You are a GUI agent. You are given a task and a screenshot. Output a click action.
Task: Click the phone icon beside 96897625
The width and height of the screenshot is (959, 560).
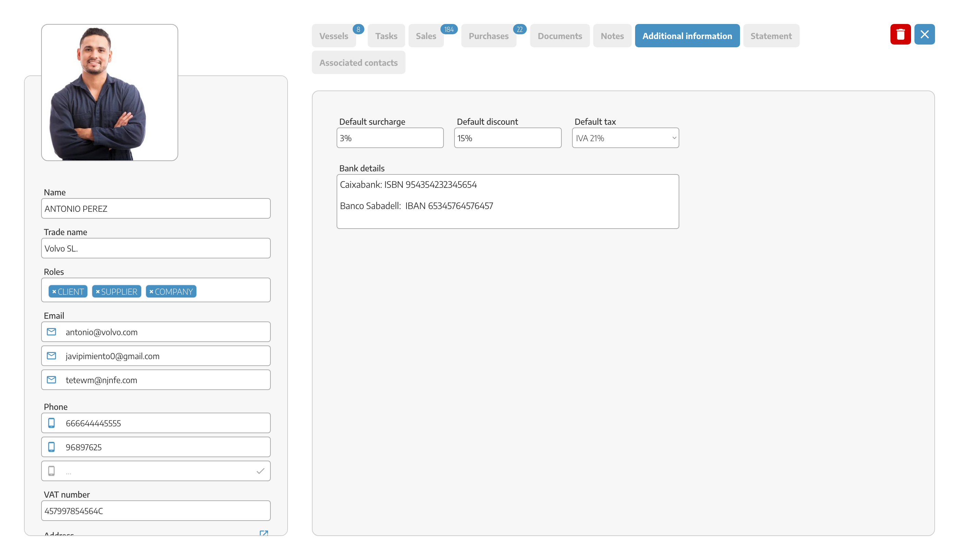click(51, 447)
